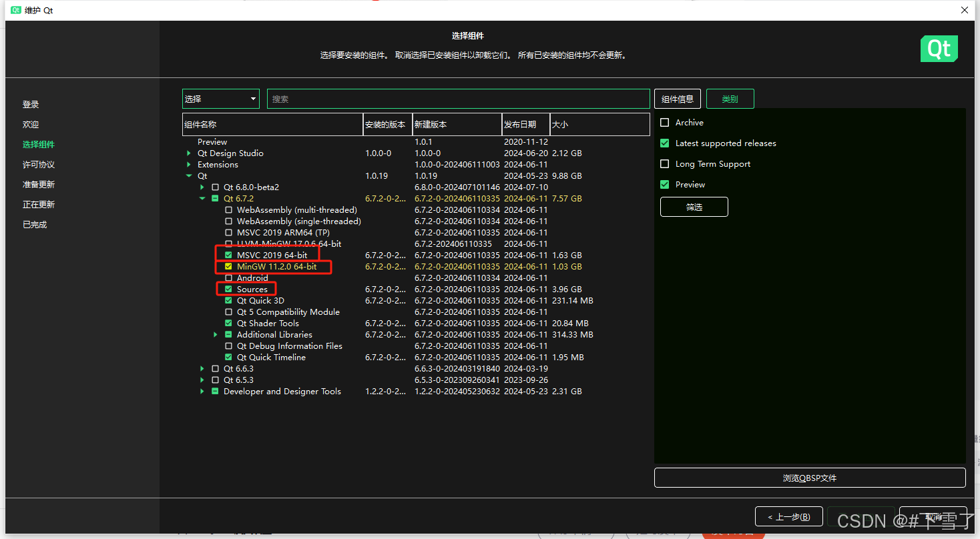Click the 浏览QBSP文件 button
Image resolution: width=980 pixels, height=539 pixels.
pos(810,478)
